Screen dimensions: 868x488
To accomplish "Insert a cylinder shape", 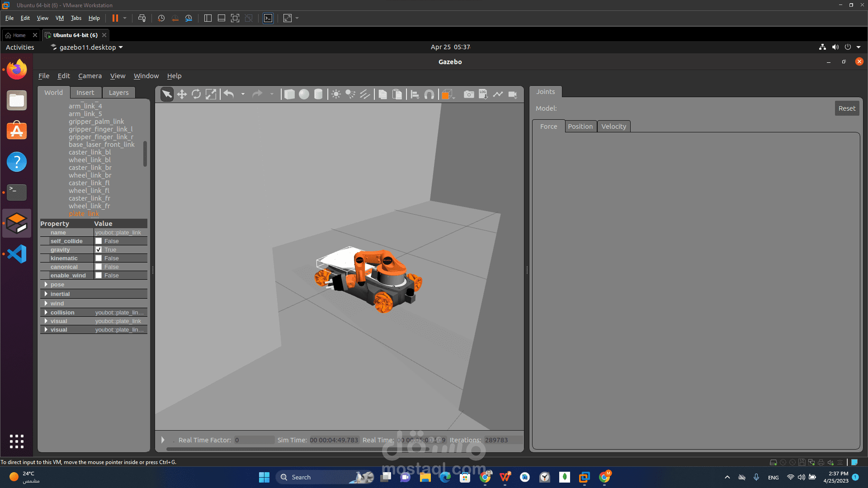I will 318,94.
